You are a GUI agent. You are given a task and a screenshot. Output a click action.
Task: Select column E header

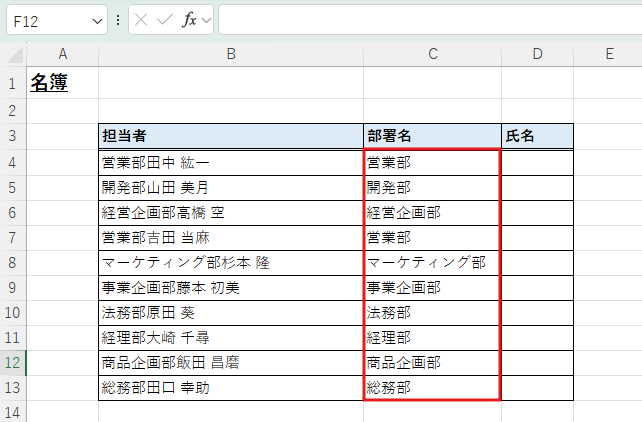click(608, 54)
